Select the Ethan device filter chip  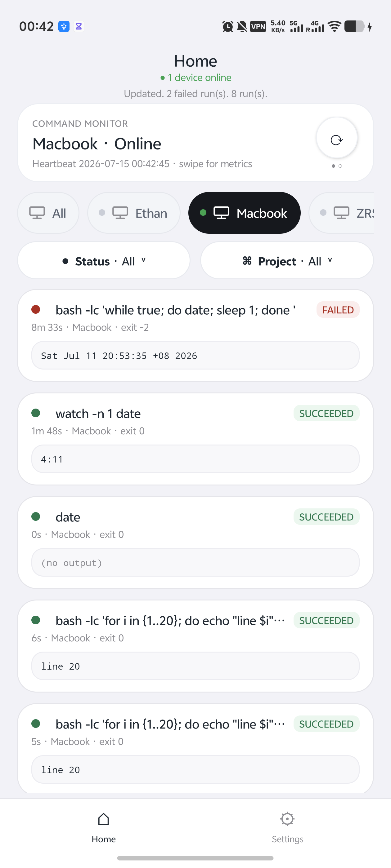click(134, 213)
